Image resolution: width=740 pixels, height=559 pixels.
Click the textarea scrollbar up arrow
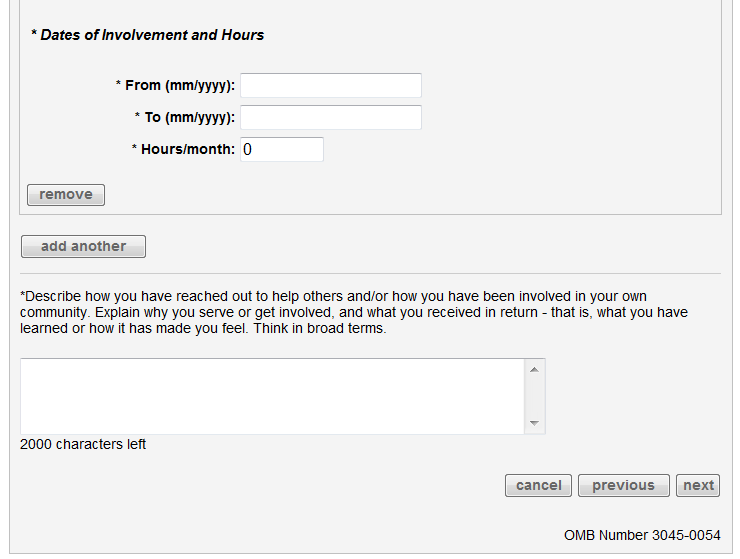[535, 370]
